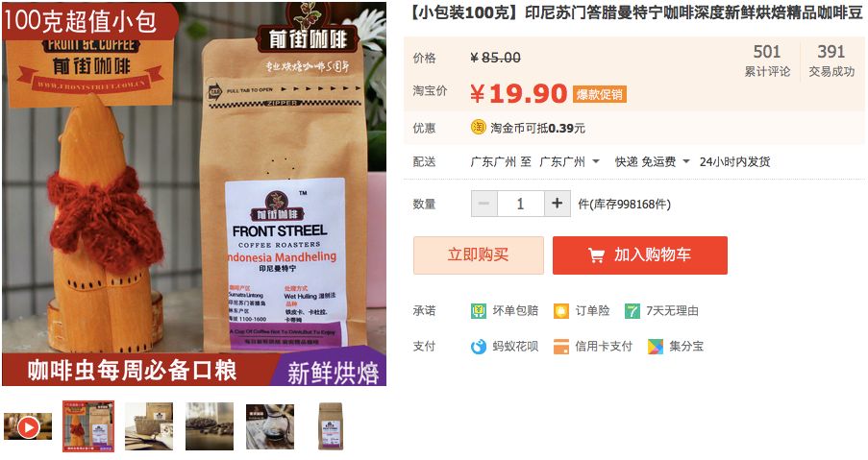Click the shopping cart icon in the red button
Image resolution: width=868 pixels, height=460 pixels.
[x=596, y=254]
